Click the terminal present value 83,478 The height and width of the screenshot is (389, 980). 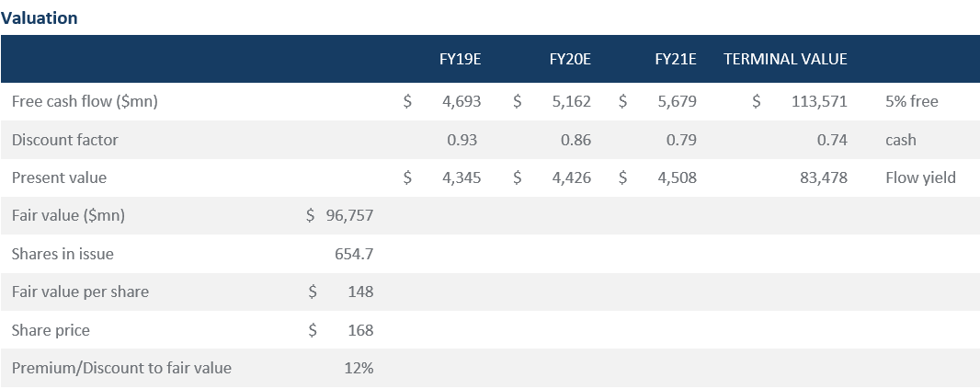click(x=824, y=178)
